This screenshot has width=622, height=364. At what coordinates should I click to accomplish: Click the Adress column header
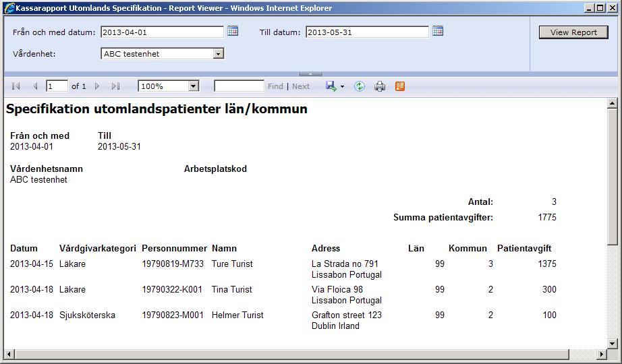pyautogui.click(x=326, y=248)
